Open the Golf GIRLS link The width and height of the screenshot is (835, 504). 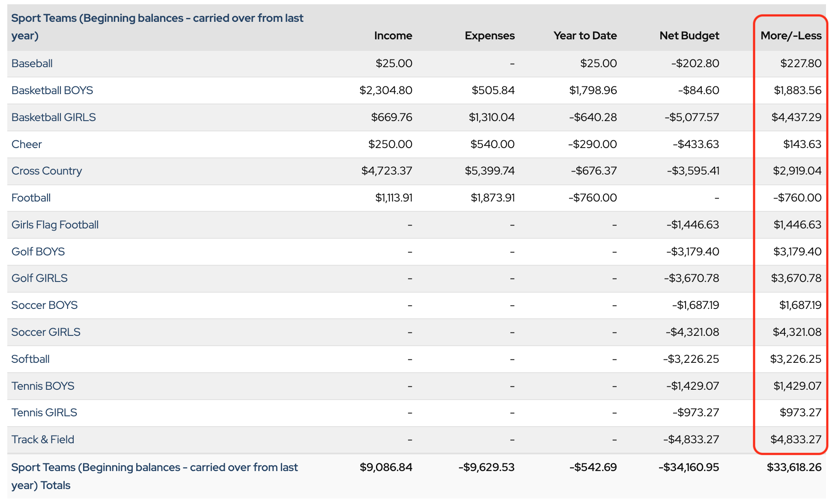[x=39, y=278]
